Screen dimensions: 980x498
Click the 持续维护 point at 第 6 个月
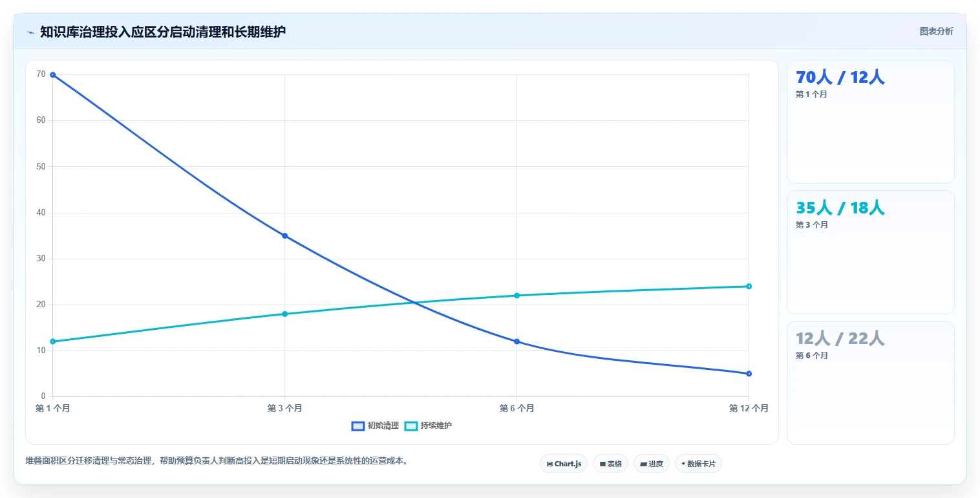pyautogui.click(x=517, y=296)
